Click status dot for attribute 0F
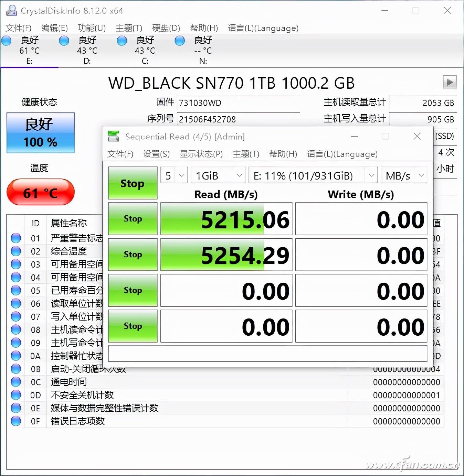 pyautogui.click(x=16, y=421)
